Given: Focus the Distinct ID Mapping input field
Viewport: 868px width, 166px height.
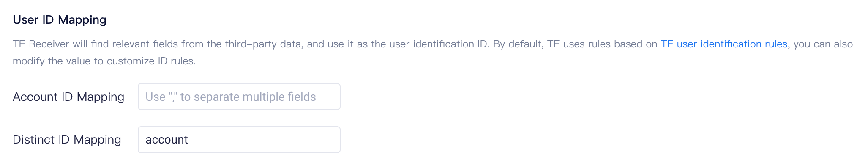Looking at the screenshot, I should coord(239,140).
